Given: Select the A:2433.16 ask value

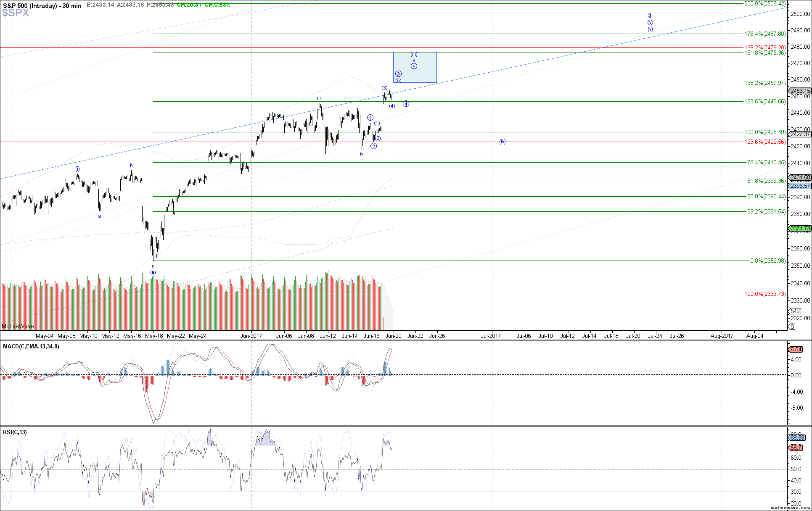Looking at the screenshot, I should pos(130,5).
